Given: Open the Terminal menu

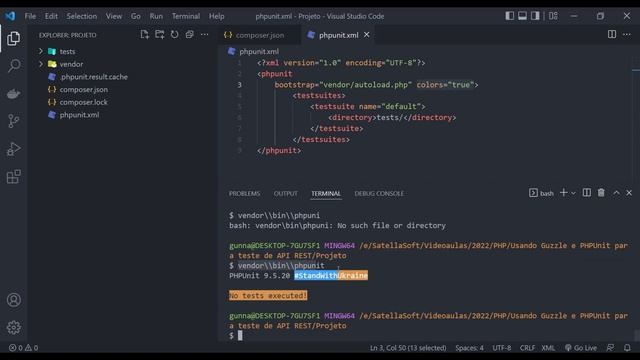Looking at the screenshot, I should coord(186,16).
